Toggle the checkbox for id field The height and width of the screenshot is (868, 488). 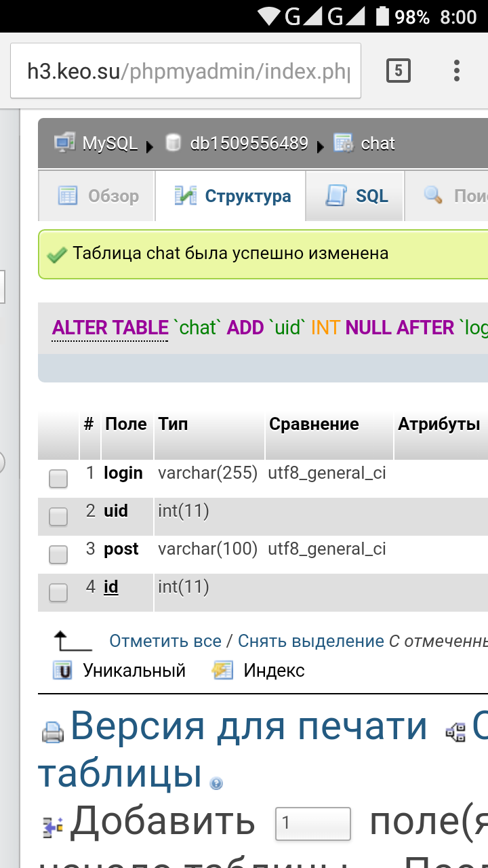[58, 593]
